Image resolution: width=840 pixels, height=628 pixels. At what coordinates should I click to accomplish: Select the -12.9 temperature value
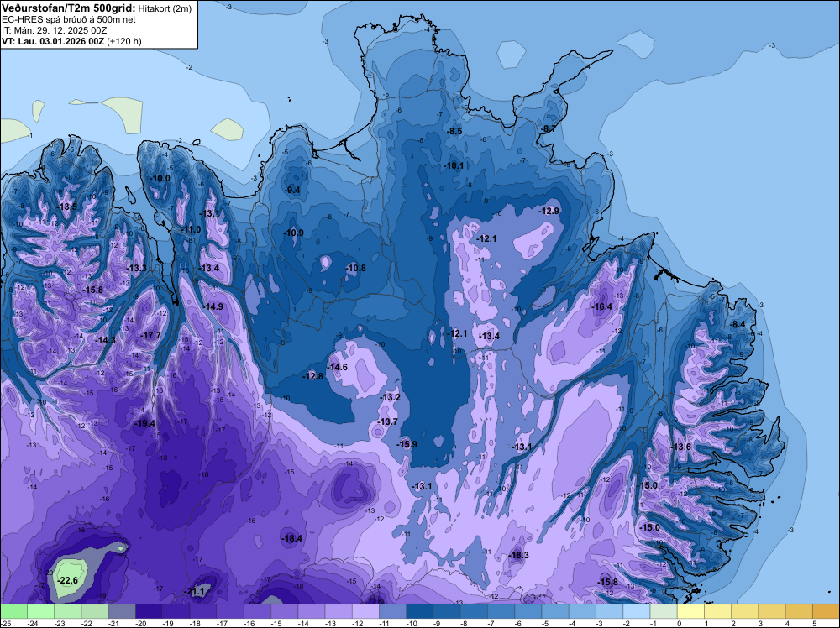coord(549,211)
